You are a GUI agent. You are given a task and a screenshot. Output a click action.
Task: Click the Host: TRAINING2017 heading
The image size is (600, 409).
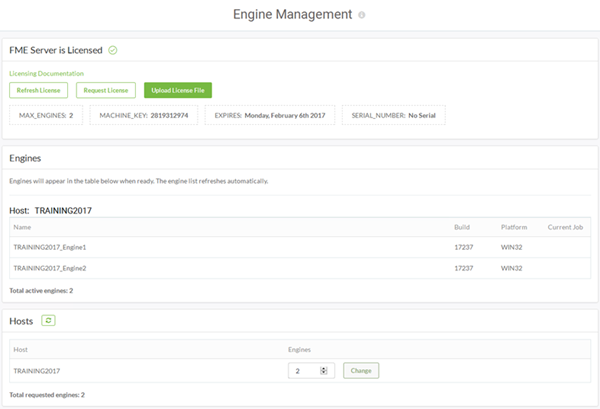click(x=51, y=211)
